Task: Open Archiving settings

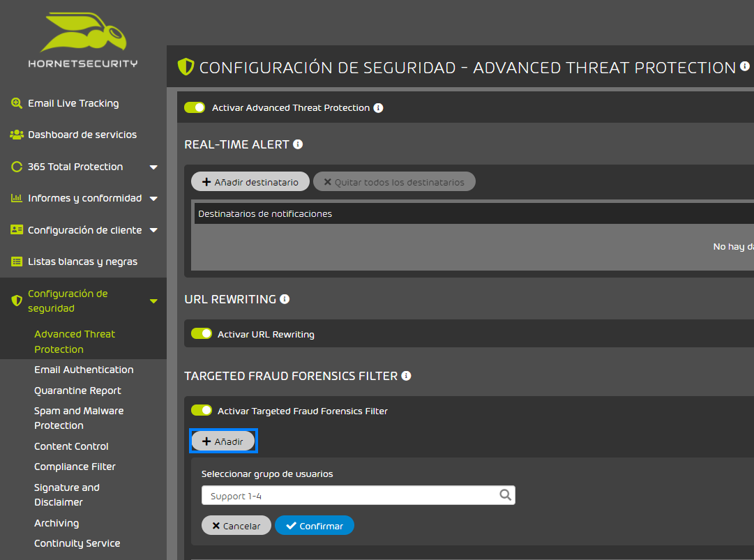Action: (56, 523)
